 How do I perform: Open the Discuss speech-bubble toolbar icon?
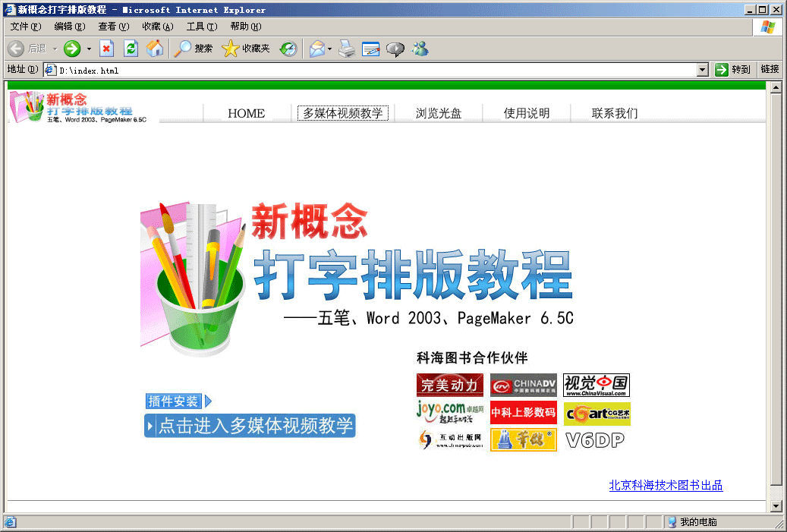click(x=395, y=49)
